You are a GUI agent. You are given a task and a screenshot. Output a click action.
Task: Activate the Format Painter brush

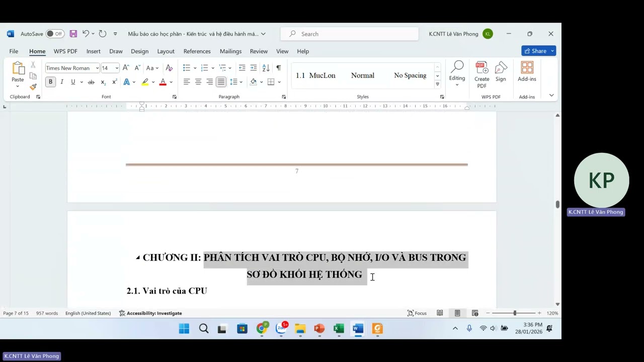[x=33, y=86]
